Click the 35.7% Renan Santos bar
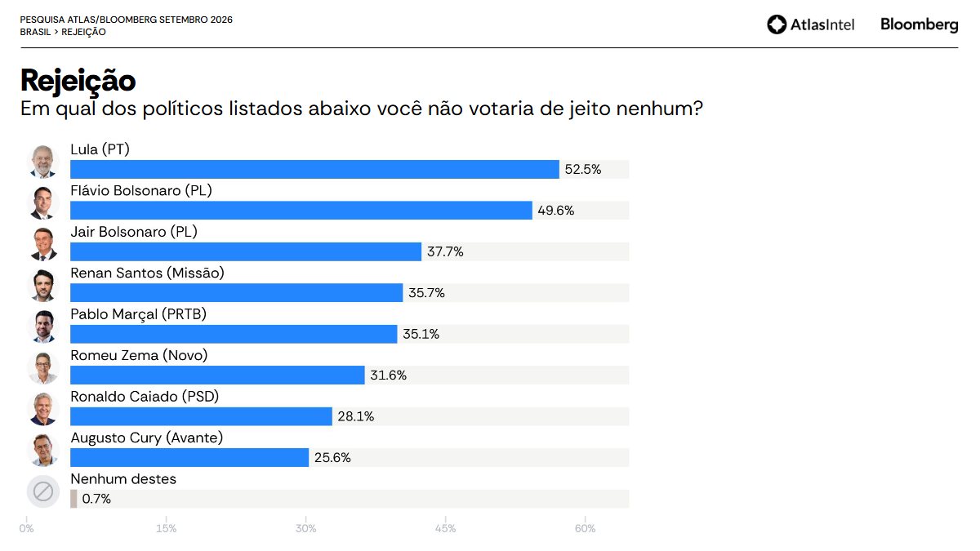 [237, 293]
